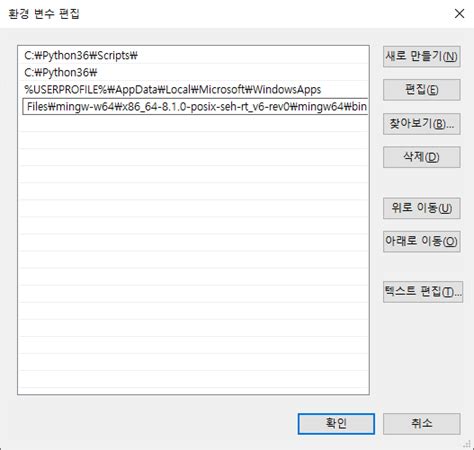Click the bottom-most empty row of the path list
Screen dimensions: 474x450
point(194,380)
